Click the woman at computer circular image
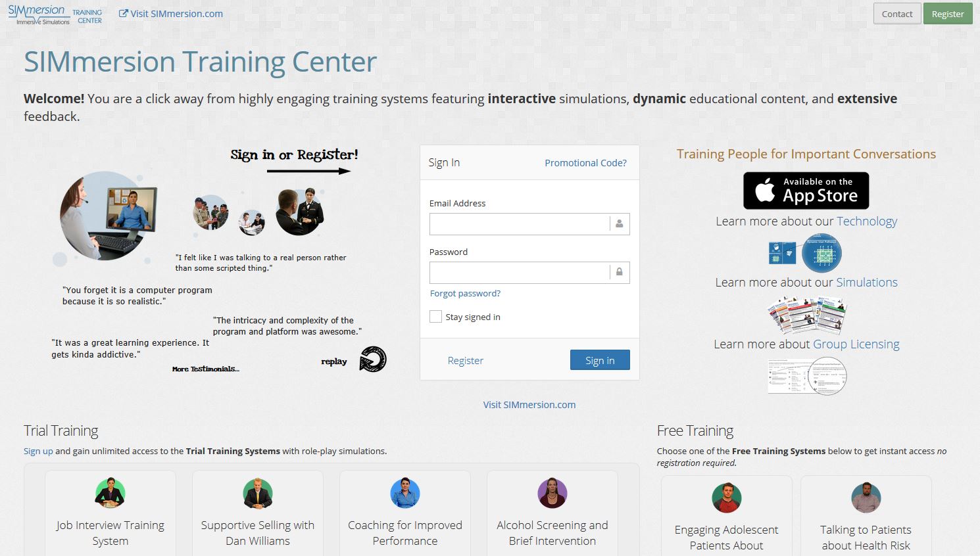 (x=109, y=216)
